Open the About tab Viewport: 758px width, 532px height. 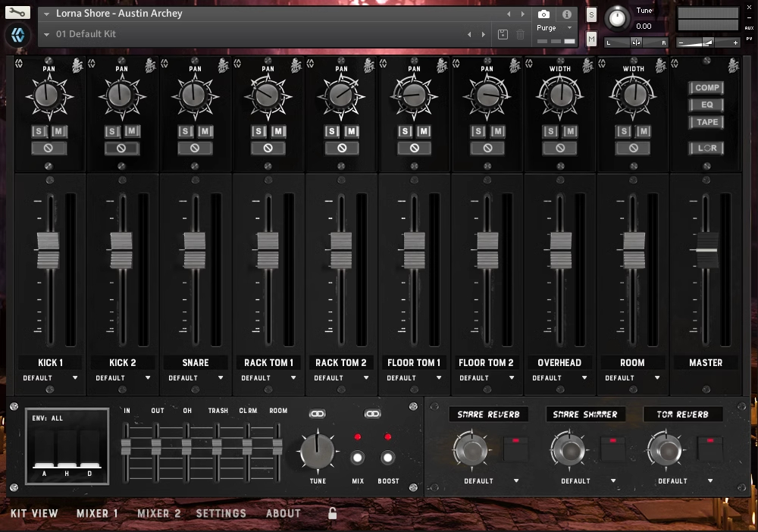click(x=283, y=513)
